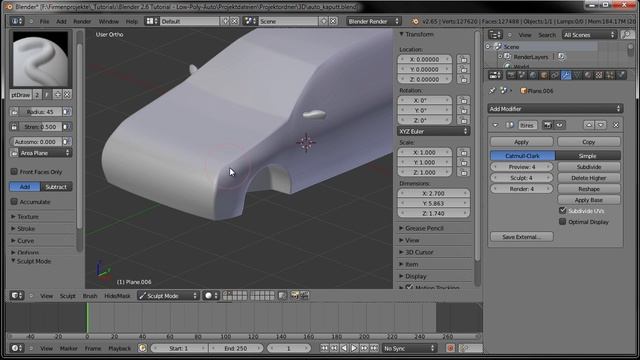Toggle Multires modifier viewport visibility eye icon
640x360 pixels.
(x=559, y=125)
